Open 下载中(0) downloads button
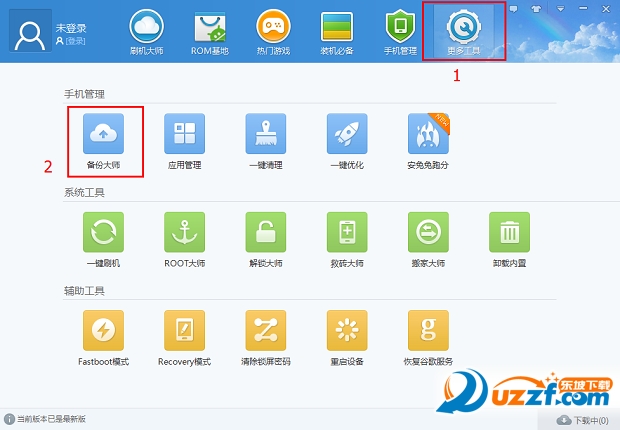Screen dimensions: 620x430 tap(582, 420)
